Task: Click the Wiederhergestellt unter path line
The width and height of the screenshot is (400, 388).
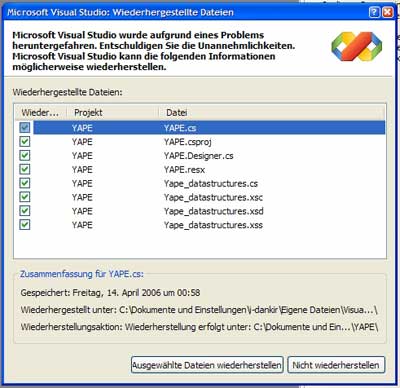Action: tap(199, 310)
